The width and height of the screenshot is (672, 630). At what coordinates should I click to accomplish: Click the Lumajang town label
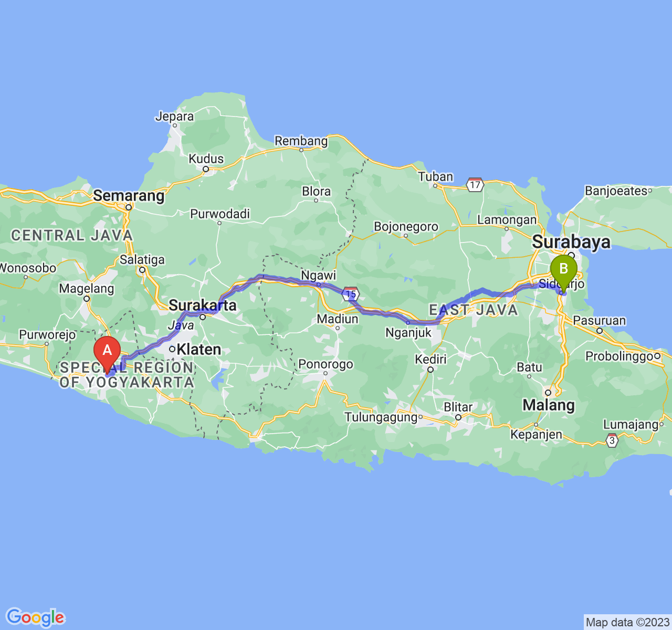pyautogui.click(x=631, y=425)
